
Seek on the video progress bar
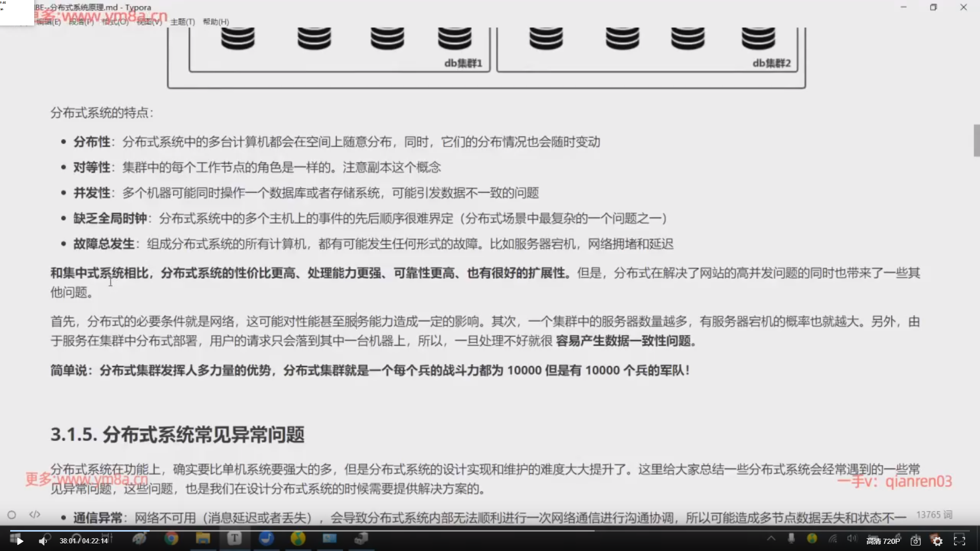point(357,531)
